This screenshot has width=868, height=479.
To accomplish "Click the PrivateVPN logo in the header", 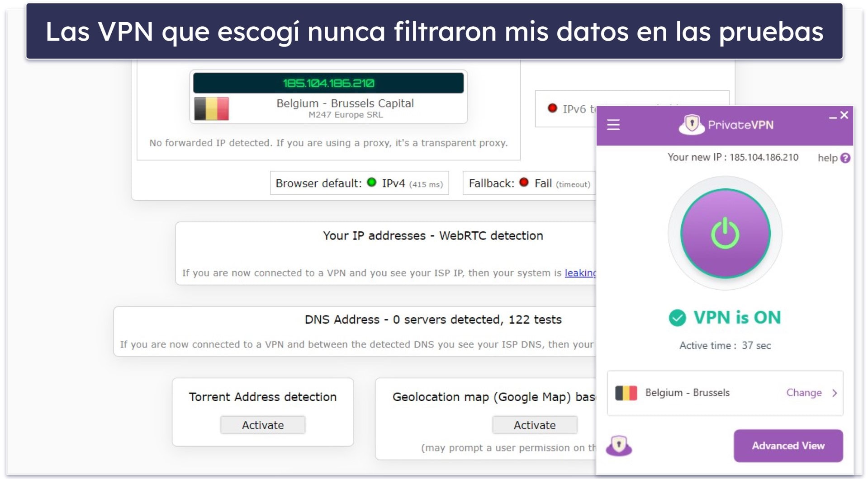I will click(726, 125).
